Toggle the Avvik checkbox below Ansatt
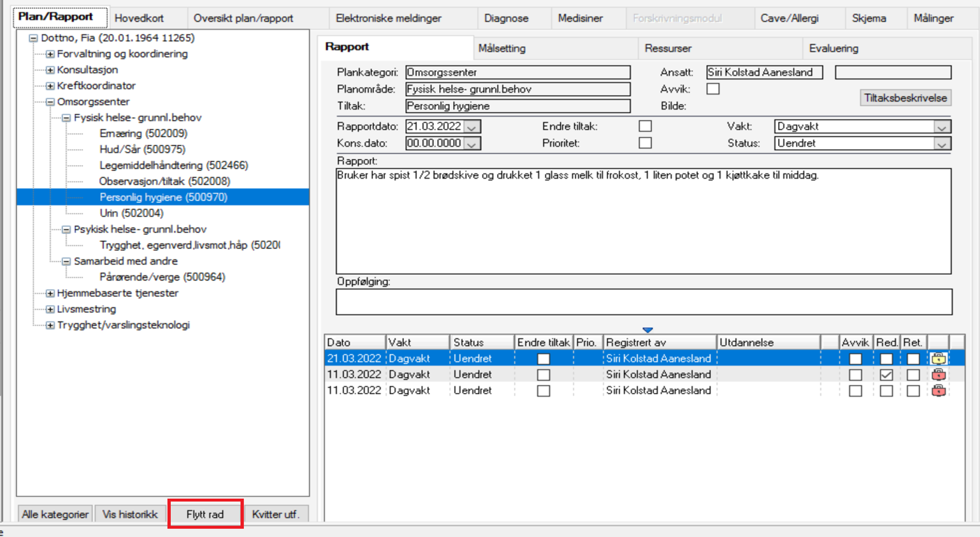This screenshot has height=537, width=980. point(713,89)
